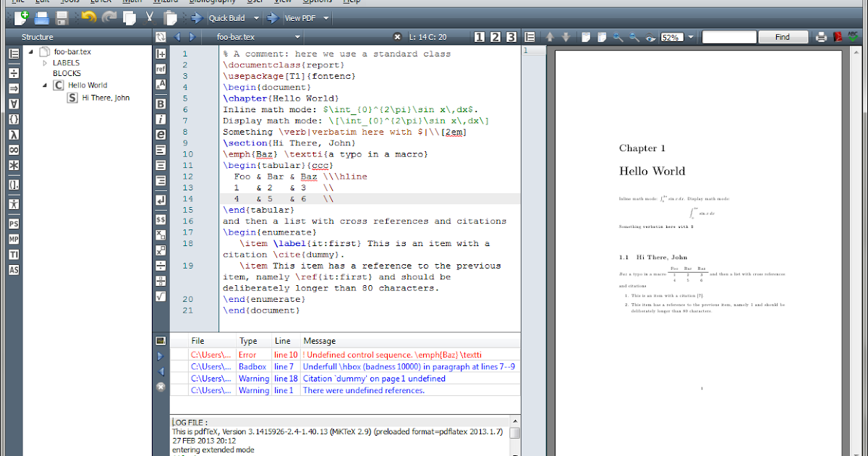Open Quick Build command dropdown

tap(256, 18)
